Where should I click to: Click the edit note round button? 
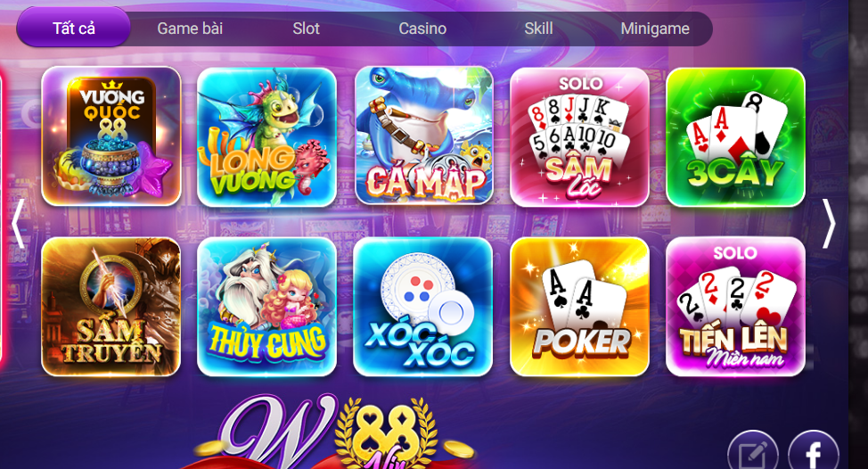point(753,451)
